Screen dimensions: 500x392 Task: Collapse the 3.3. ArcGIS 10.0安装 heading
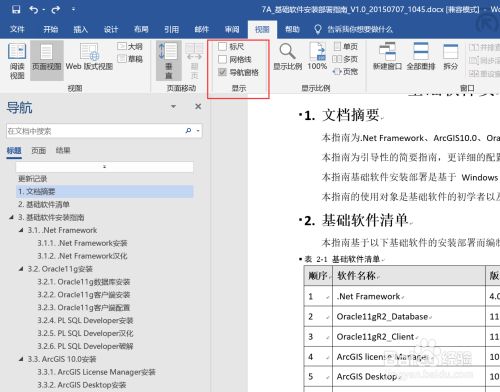pyautogui.click(x=21, y=359)
